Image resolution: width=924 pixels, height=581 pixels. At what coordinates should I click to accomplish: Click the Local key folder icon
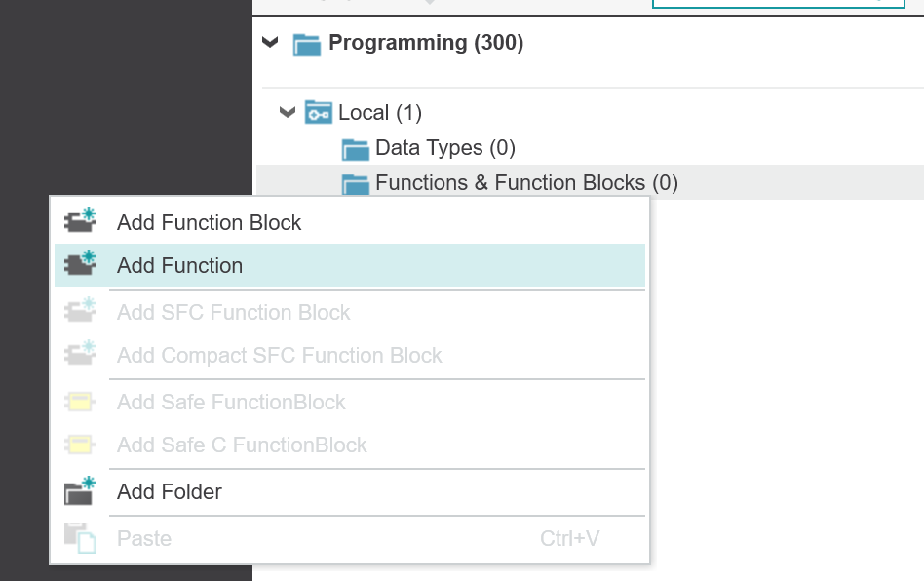coord(318,112)
